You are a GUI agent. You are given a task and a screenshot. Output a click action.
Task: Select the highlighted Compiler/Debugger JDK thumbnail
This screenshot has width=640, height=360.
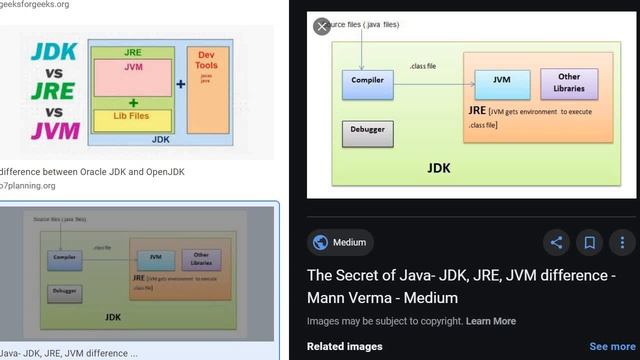point(137,273)
